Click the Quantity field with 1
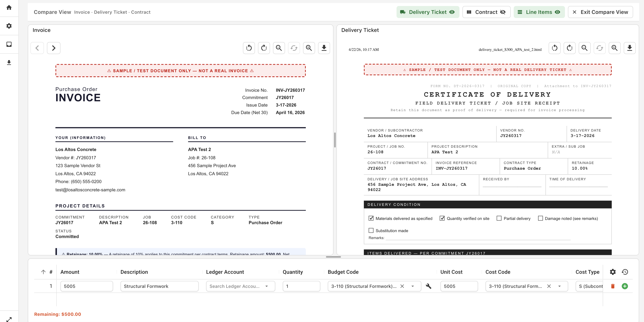644x322 pixels. [301, 286]
